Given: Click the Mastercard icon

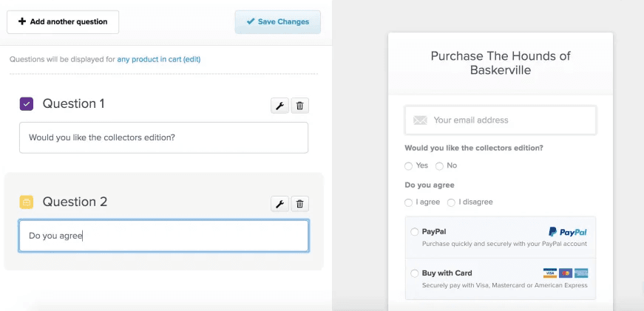Looking at the screenshot, I should [566, 273].
